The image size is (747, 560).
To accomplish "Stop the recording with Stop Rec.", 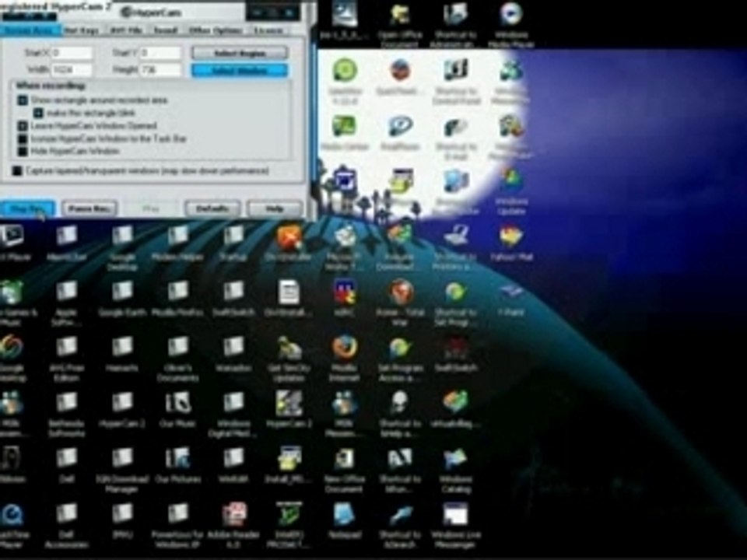I will (x=26, y=208).
